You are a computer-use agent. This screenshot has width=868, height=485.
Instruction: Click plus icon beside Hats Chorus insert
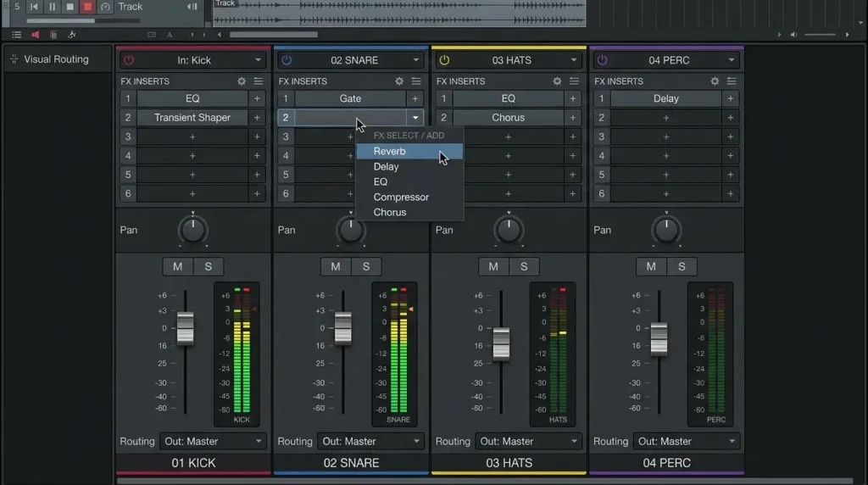(x=572, y=117)
